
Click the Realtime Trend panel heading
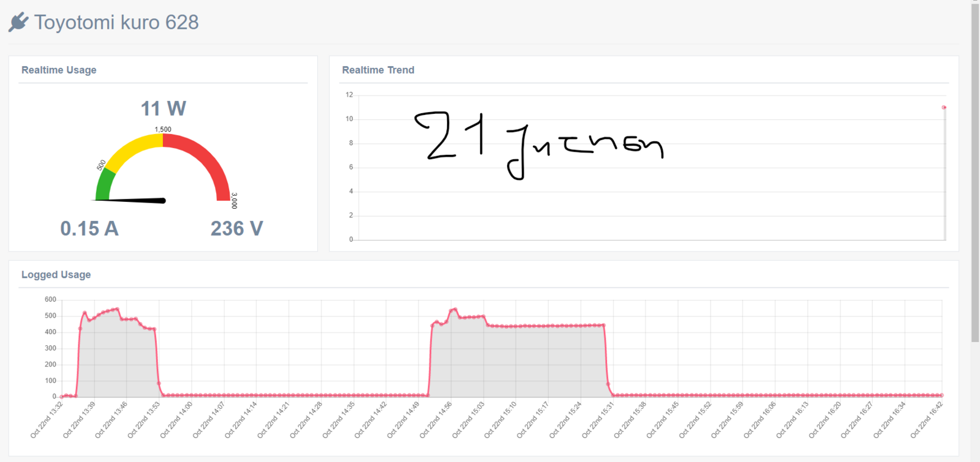(378, 70)
